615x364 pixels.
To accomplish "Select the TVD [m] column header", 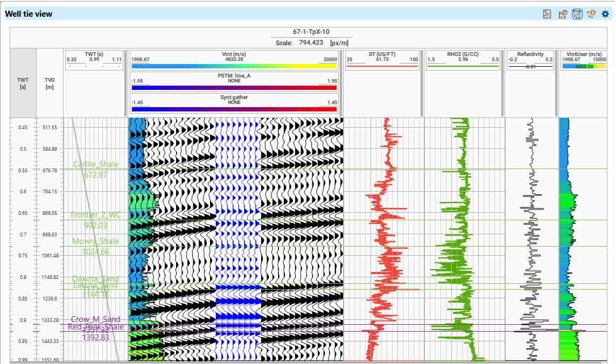I will click(50, 83).
